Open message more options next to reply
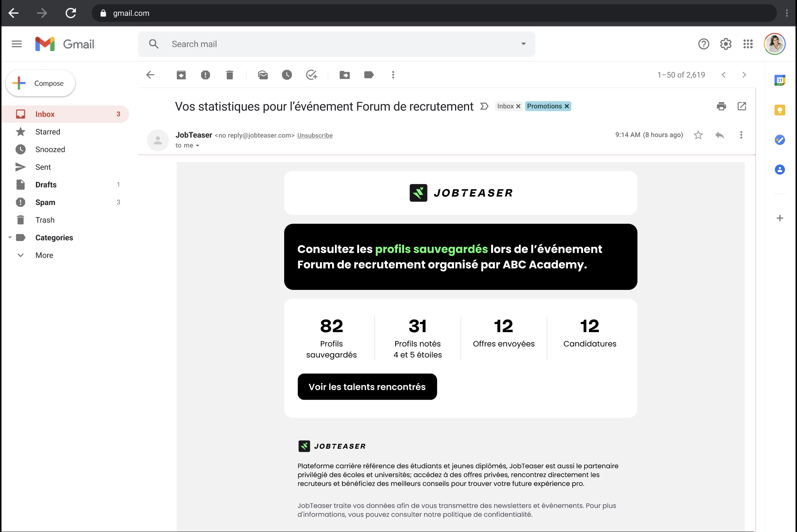797x532 pixels. (x=741, y=135)
